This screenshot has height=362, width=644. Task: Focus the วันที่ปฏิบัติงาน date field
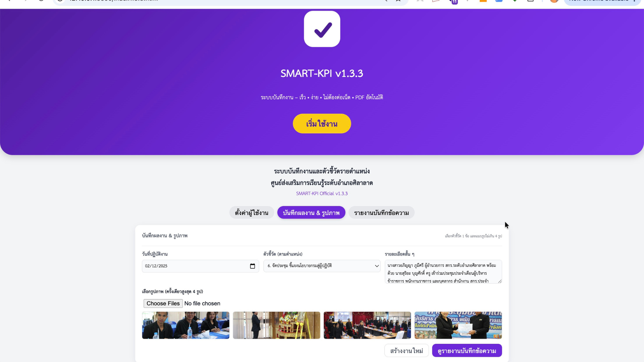[x=200, y=266]
